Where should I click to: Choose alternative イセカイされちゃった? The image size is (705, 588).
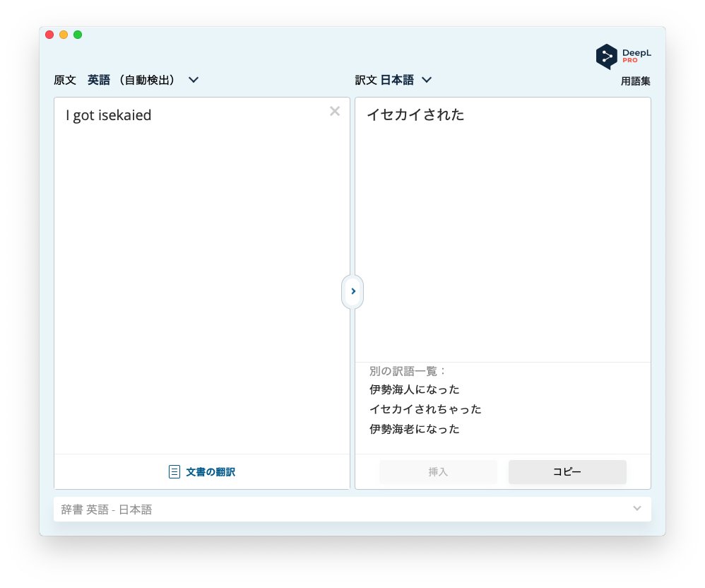(425, 409)
